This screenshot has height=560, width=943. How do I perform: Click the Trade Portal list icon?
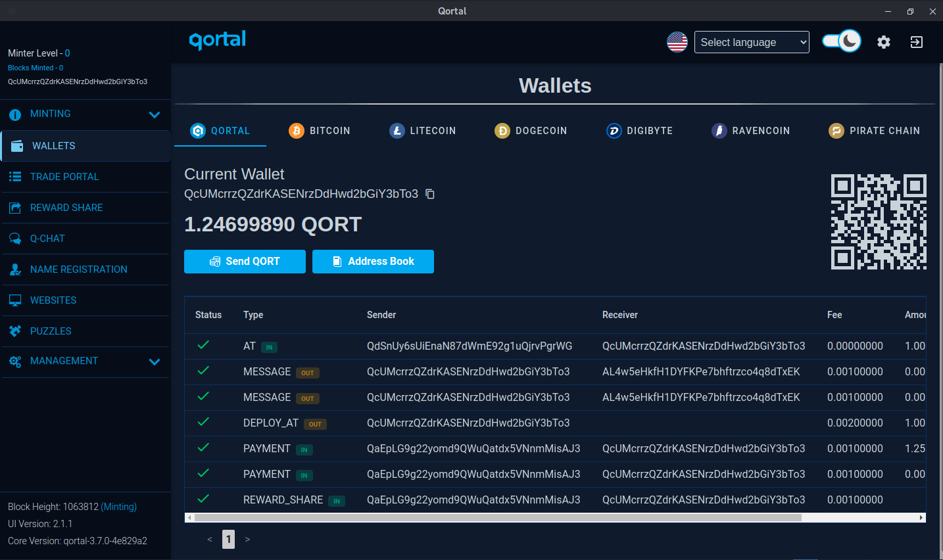pos(15,177)
